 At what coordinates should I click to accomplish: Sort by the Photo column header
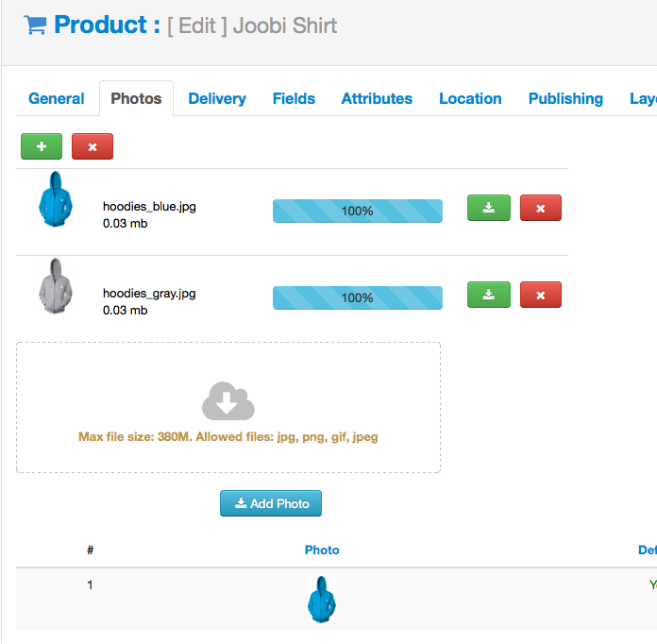(322, 550)
